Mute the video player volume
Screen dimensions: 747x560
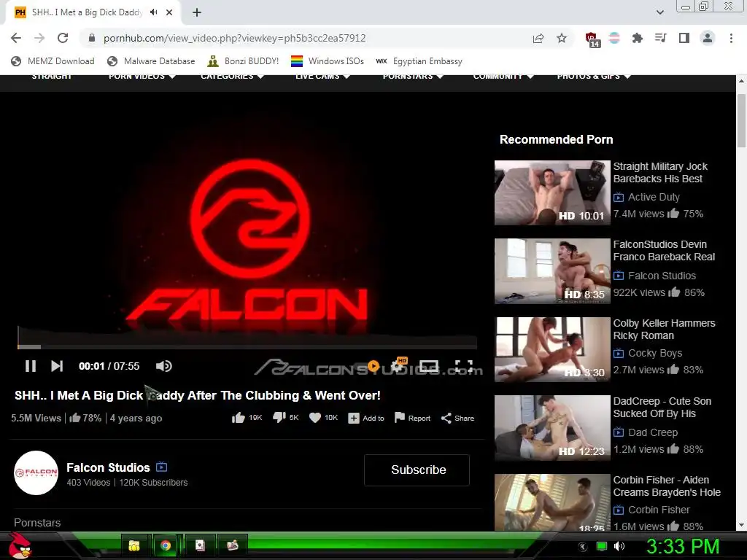tap(164, 366)
